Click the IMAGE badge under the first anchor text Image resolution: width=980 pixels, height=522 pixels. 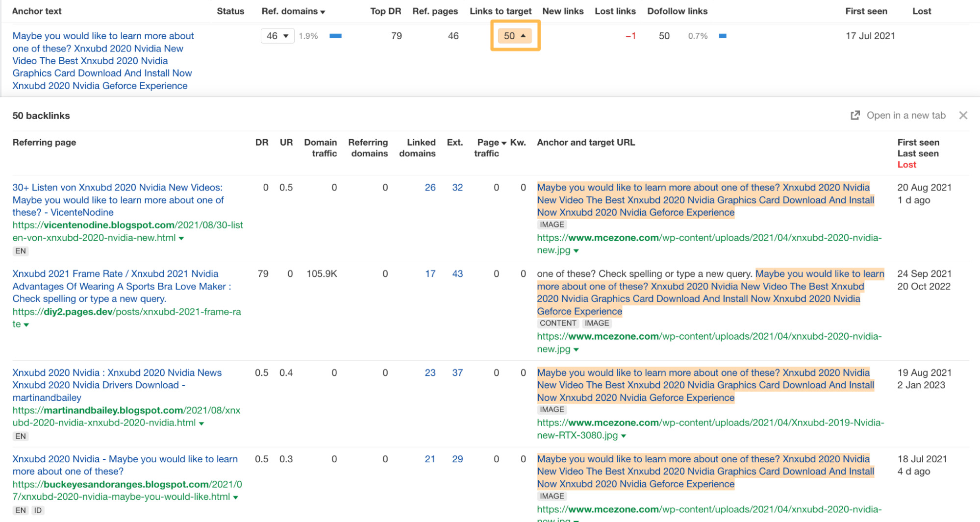[551, 224]
